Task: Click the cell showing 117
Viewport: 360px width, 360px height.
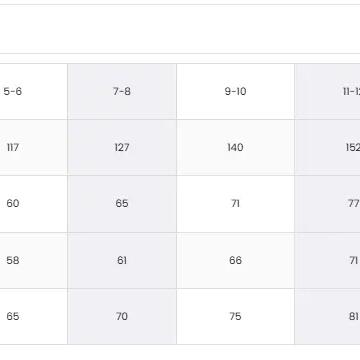Action: pos(33,147)
